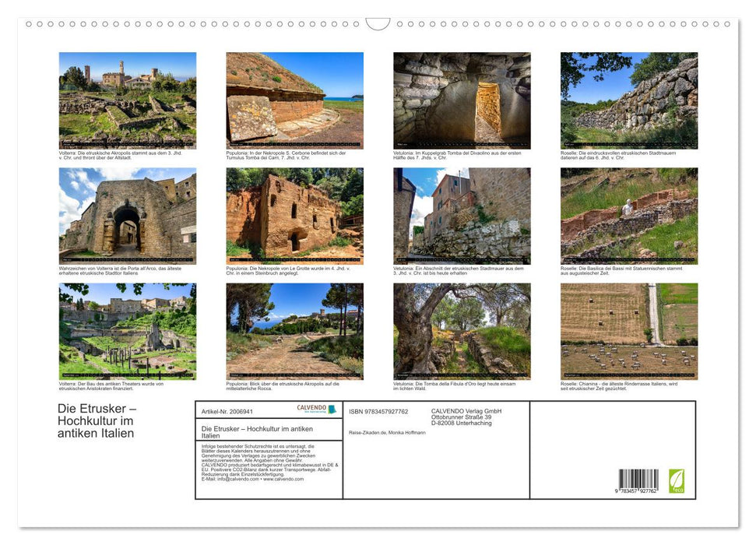Click the Basilica dei Bassi Roselle photo
Image resolution: width=756 pixels, height=545 pixels.
click(628, 216)
